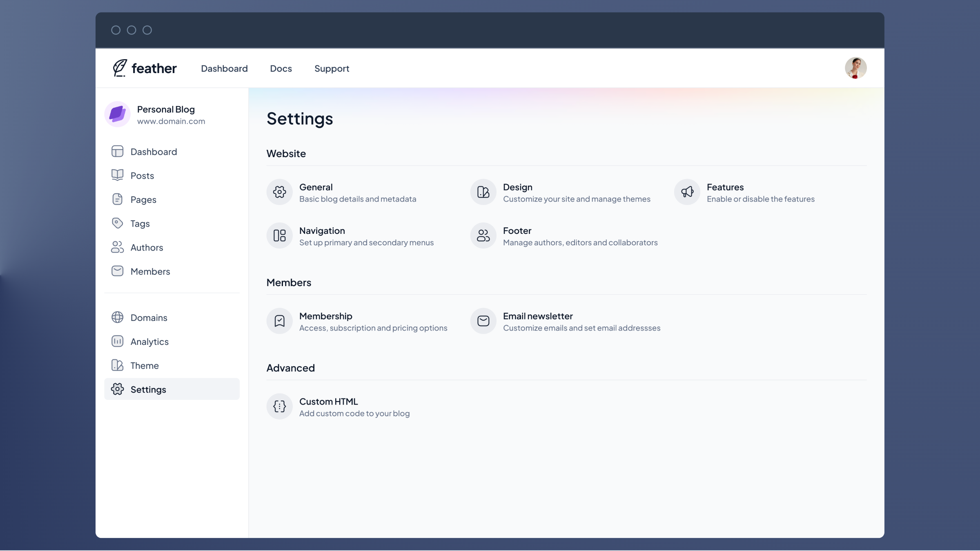The width and height of the screenshot is (980, 551).
Task: Click 'Access, subscription and pricing options'
Action: 373,328
